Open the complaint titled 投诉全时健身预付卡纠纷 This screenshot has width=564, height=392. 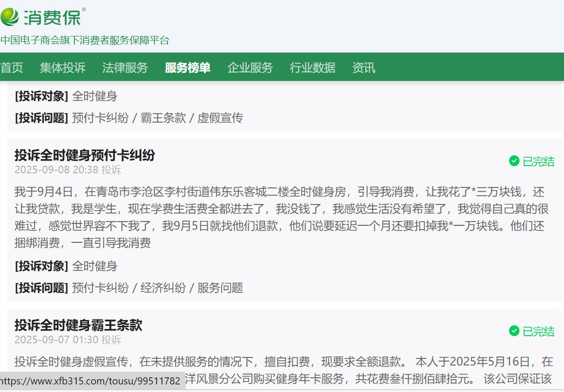click(x=85, y=155)
